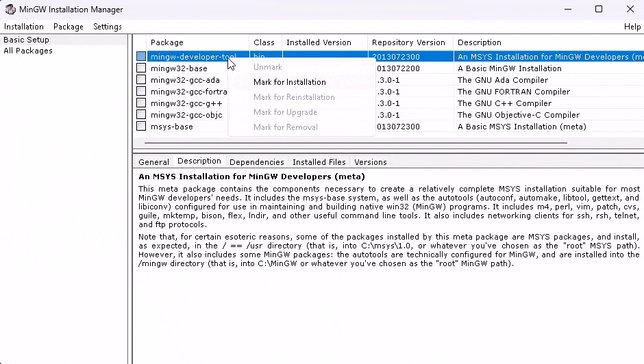Click 'The GNU Objective-C Compiler' description cell
This screenshot has height=364, width=644.
[519, 115]
